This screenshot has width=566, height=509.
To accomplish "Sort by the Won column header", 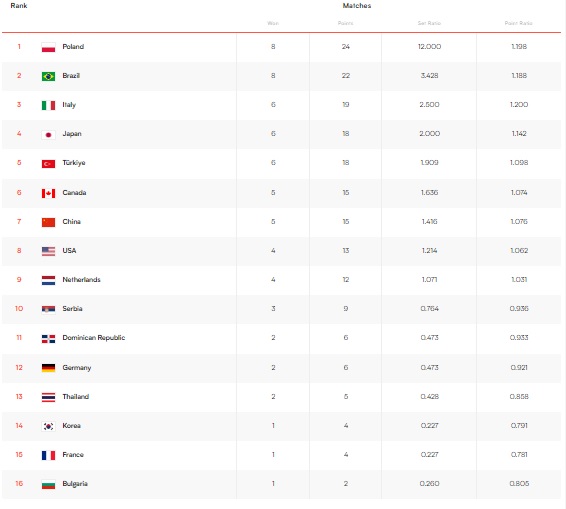I will [x=273, y=23].
